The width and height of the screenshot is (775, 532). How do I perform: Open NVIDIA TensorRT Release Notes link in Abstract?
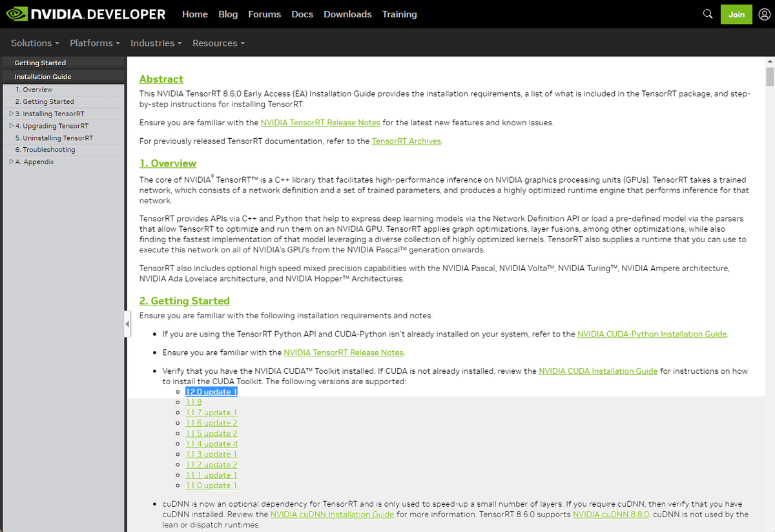tap(320, 123)
